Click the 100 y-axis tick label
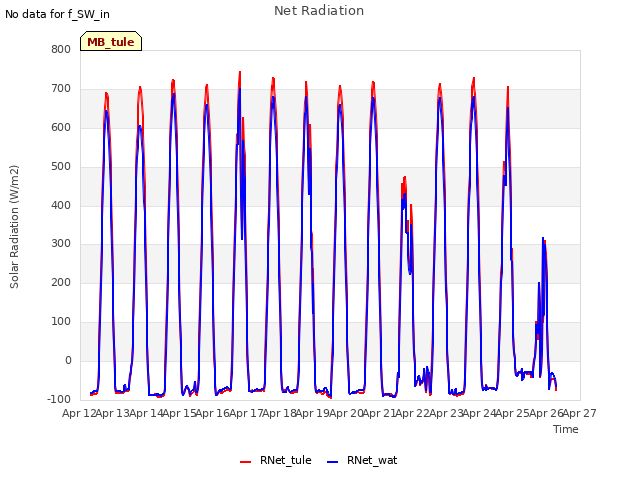Screen dimensions: 640x480 click(x=61, y=322)
